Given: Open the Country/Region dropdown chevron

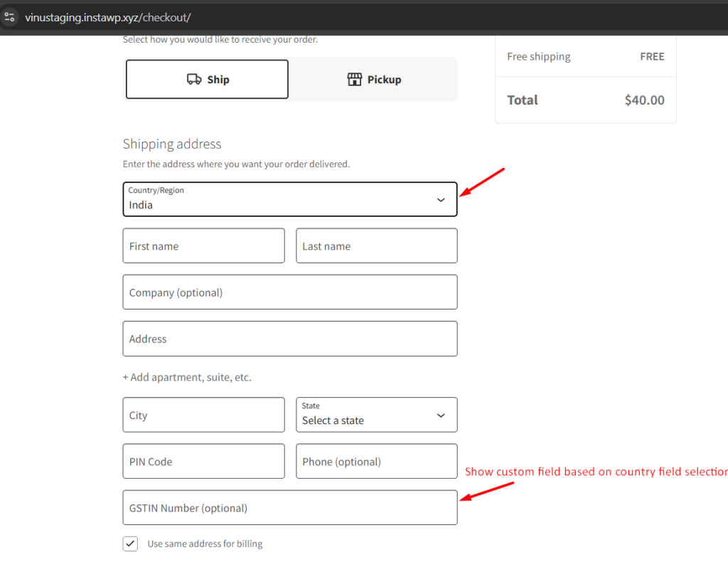Looking at the screenshot, I should [440, 199].
